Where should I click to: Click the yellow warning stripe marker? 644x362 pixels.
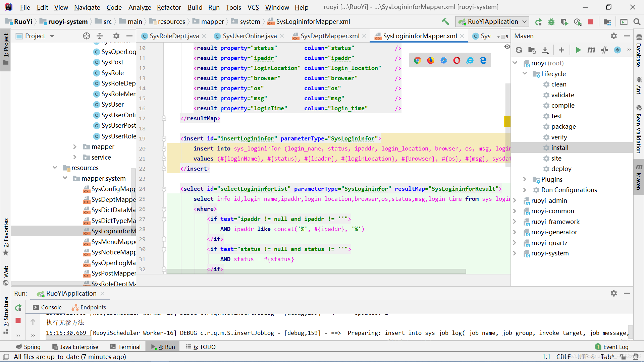[x=507, y=121]
